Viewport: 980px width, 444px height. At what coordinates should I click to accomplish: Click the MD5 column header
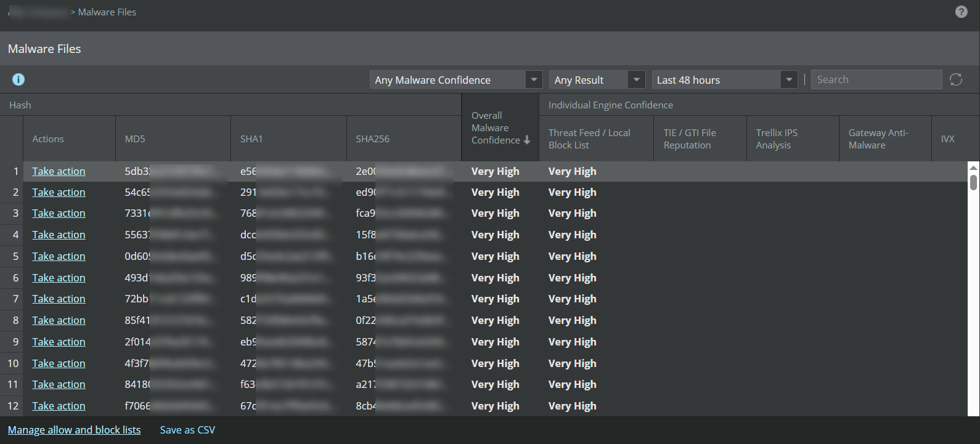[173, 139]
